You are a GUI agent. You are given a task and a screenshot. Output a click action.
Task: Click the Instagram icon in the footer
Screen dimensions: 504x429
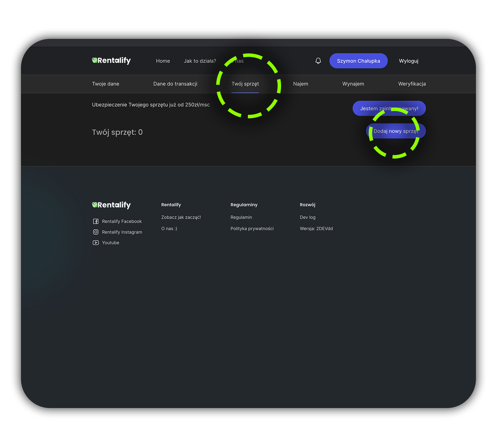96,232
